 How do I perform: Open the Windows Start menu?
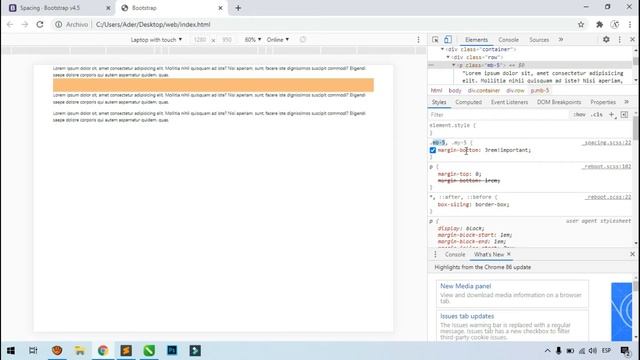pyautogui.click(x=11, y=351)
